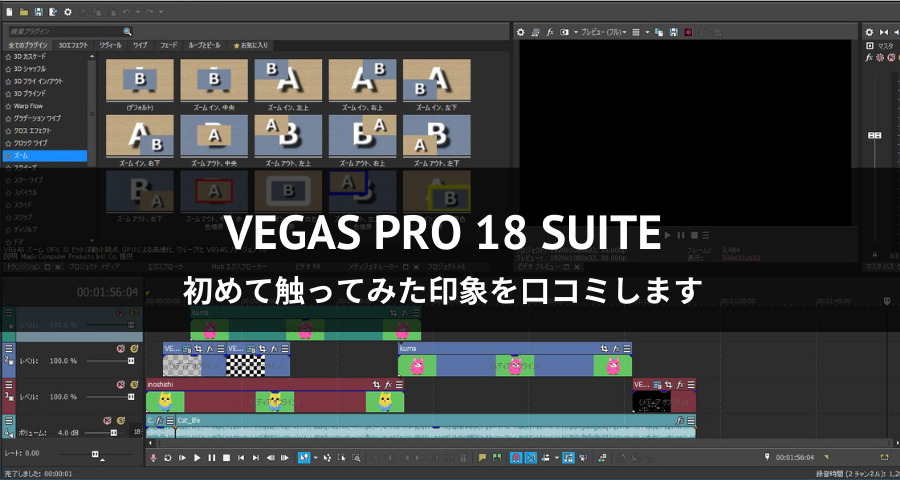Save the project with the floppy disk icon

(x=38, y=11)
